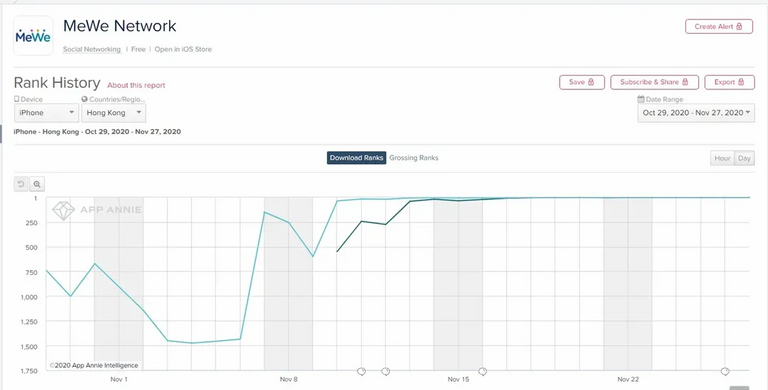The image size is (768, 390).
Task: Click the Nov 8 axis label
Action: [288, 379]
